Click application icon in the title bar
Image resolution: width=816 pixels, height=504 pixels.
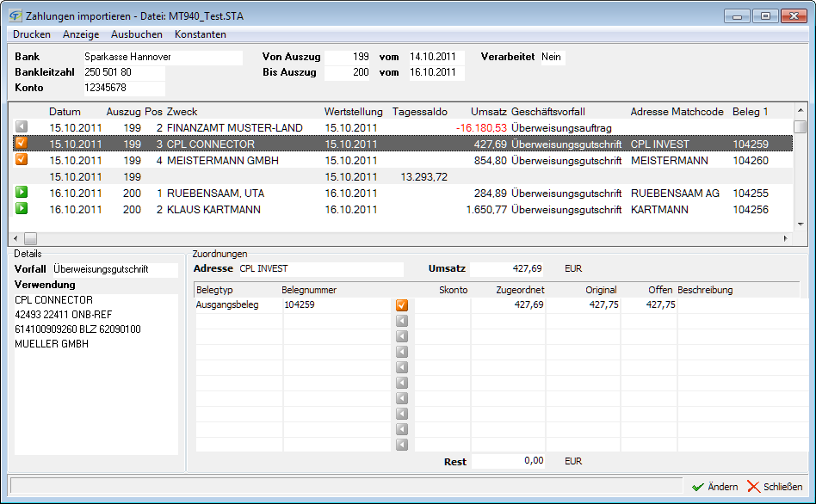15,15
